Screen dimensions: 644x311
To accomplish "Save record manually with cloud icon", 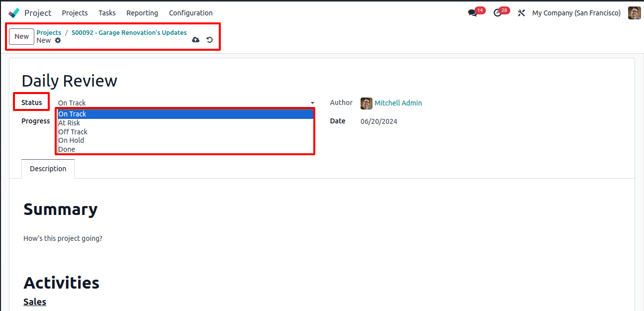I will pos(195,40).
